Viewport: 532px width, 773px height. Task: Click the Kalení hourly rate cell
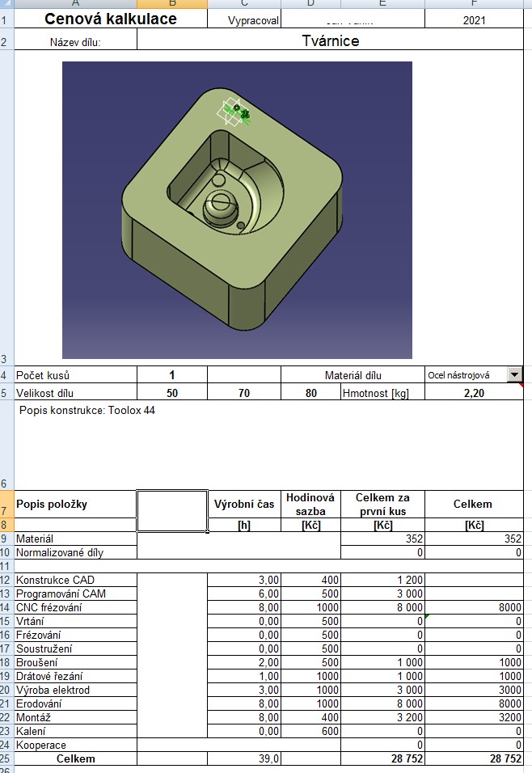(x=310, y=730)
